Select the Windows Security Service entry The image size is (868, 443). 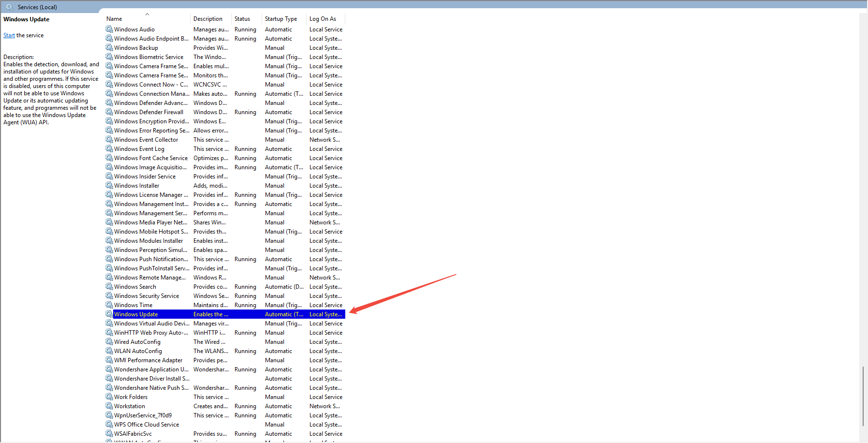tap(146, 296)
